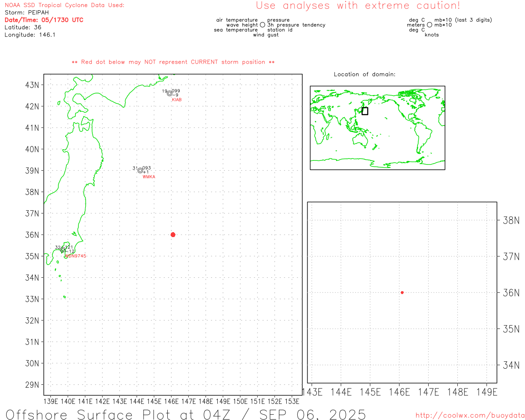525x420 pixels.
Task: Click the red 'may NOT represent CURRENT storm position' notice
Action: (x=173, y=62)
